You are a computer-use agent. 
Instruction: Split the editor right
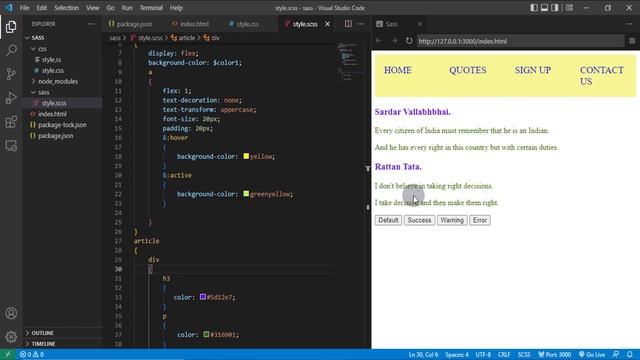(348, 24)
